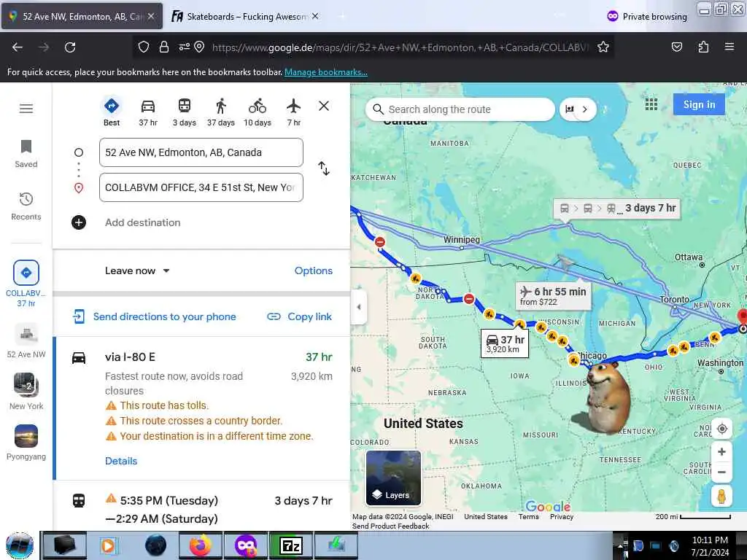Viewport: 747px width, 560px height.
Task: Edit the starting point field
Action: pyautogui.click(x=201, y=152)
